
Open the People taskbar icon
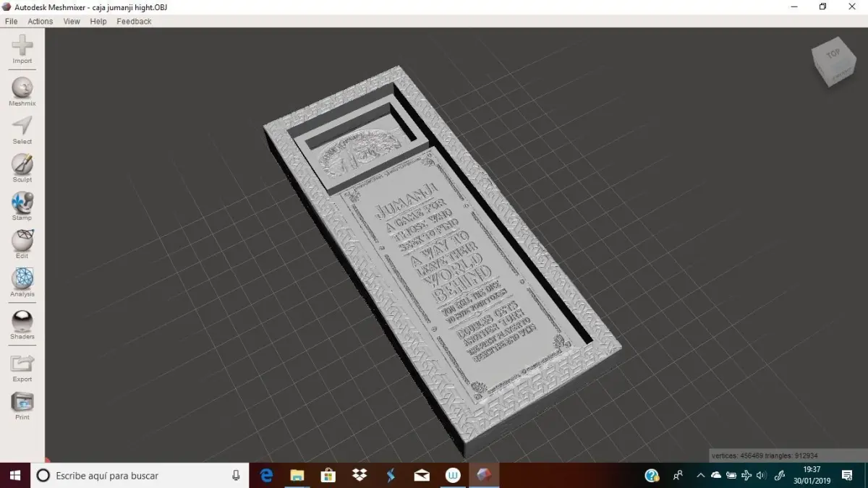[678, 475]
